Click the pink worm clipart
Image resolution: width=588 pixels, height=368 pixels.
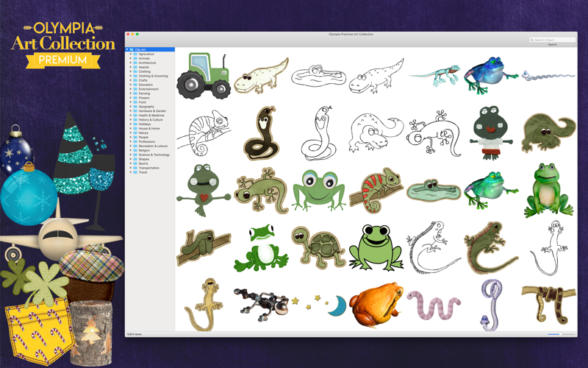click(434, 305)
